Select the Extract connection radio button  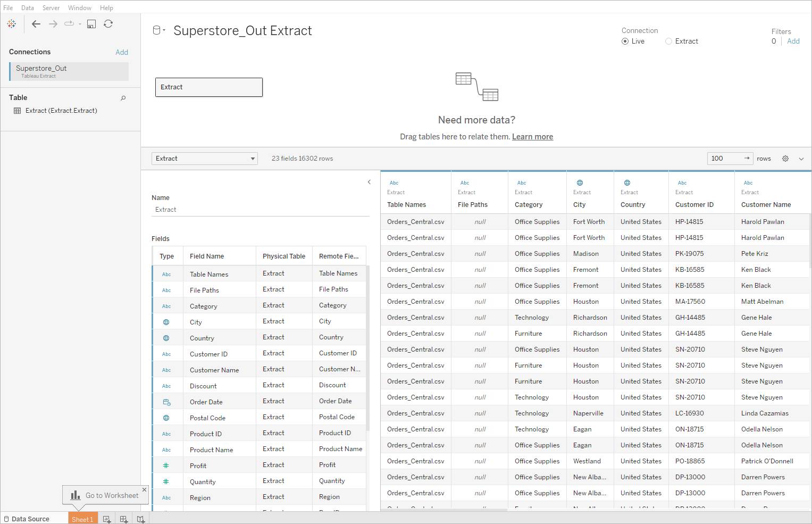tap(668, 41)
